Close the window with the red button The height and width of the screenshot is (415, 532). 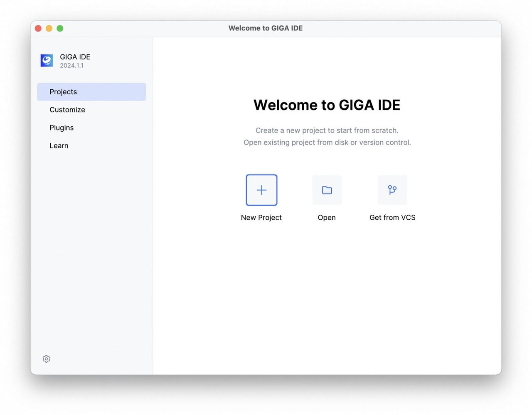click(x=38, y=28)
